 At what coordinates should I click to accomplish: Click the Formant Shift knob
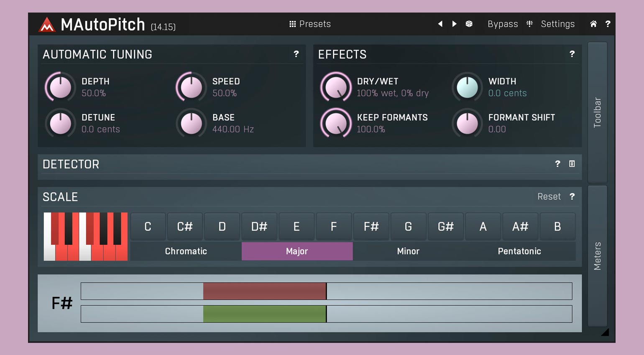click(467, 123)
